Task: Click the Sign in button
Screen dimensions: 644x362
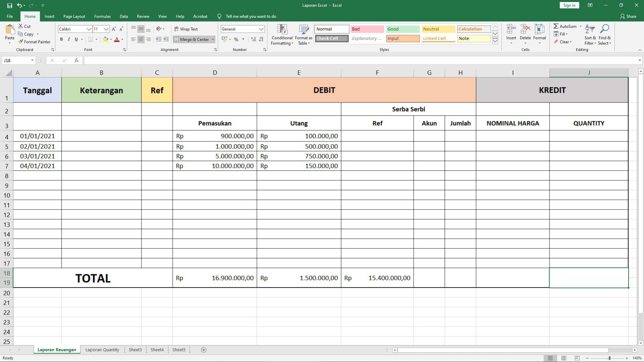Action: pyautogui.click(x=569, y=5)
